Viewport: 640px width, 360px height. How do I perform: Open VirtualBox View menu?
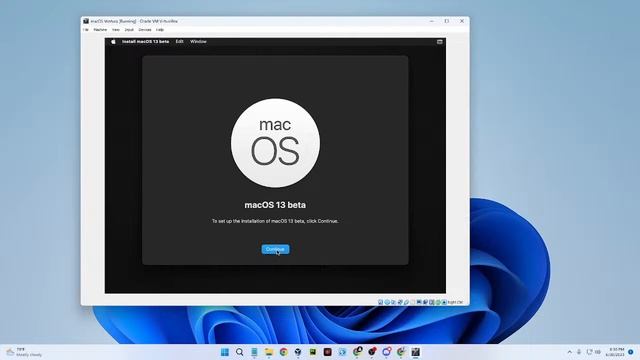coord(116,30)
